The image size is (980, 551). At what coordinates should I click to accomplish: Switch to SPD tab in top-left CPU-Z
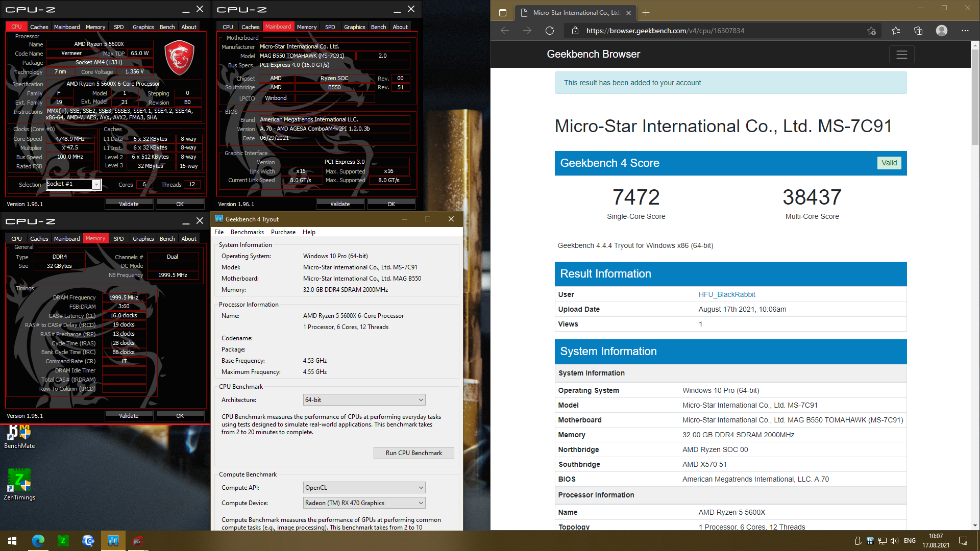tap(118, 27)
